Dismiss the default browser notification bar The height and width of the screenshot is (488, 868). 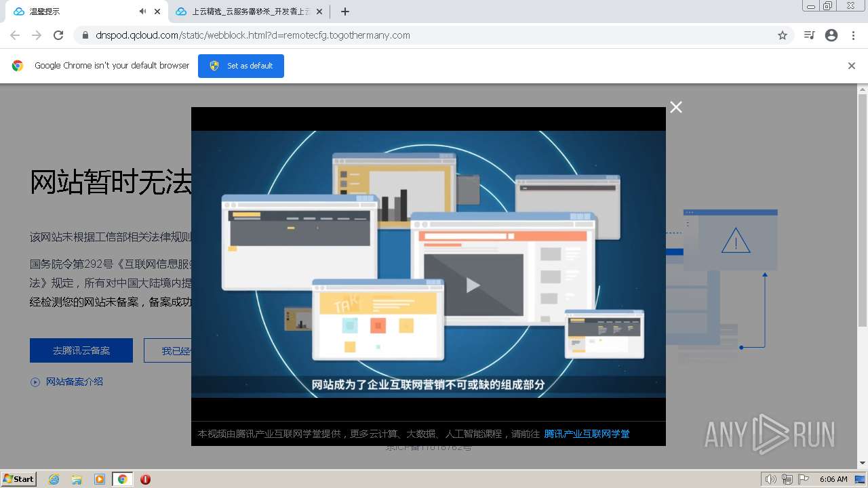click(x=852, y=66)
